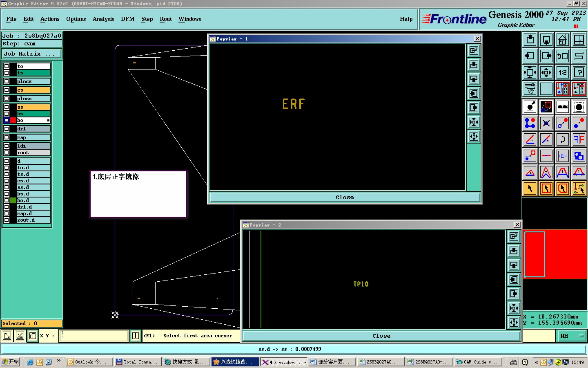Select the ruler measure tool
This screenshot has width=588, height=368.
coord(563,107)
